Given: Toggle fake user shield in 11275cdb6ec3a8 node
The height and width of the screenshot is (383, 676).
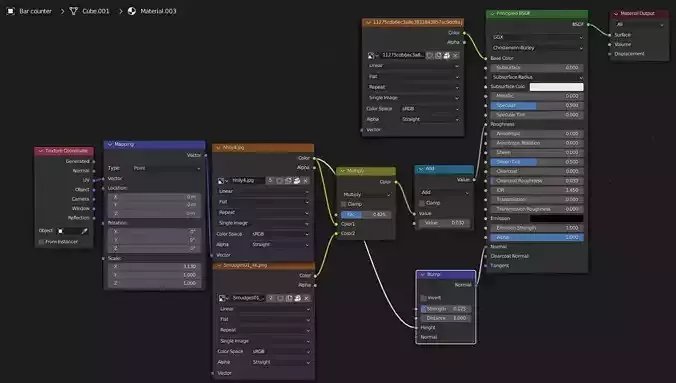Looking at the screenshot, I should [x=429, y=55].
